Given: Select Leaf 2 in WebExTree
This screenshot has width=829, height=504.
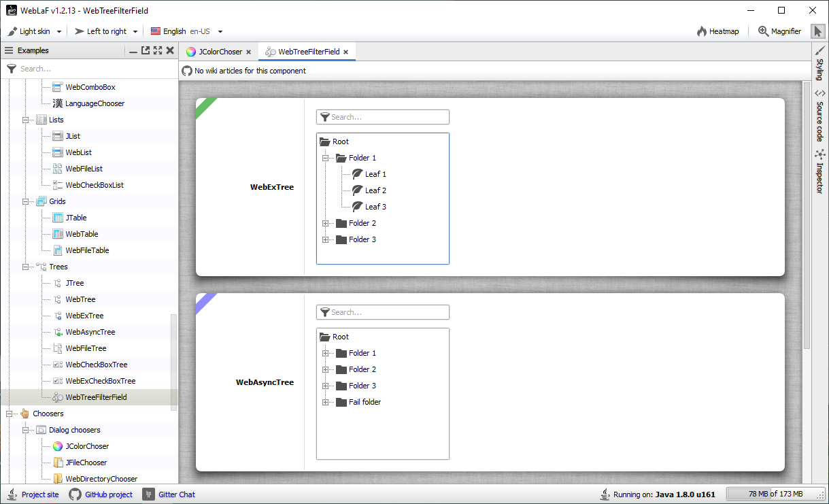Looking at the screenshot, I should click(x=369, y=190).
